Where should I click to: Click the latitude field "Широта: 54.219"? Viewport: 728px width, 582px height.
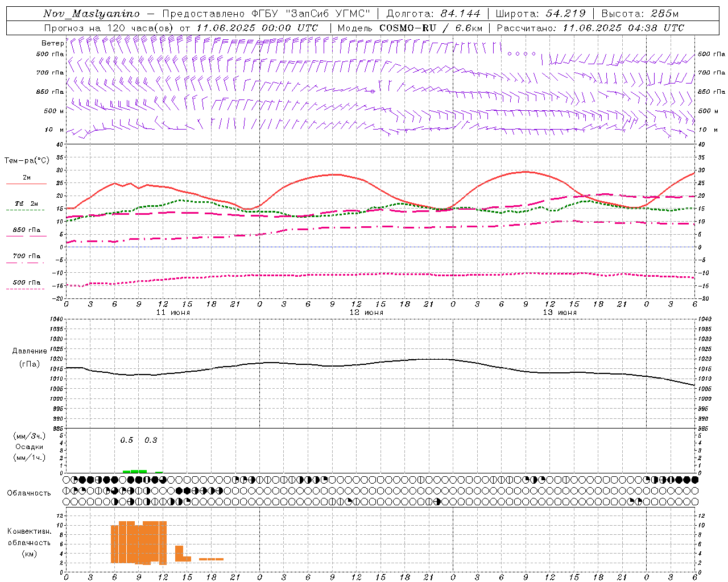pyautogui.click(x=540, y=14)
